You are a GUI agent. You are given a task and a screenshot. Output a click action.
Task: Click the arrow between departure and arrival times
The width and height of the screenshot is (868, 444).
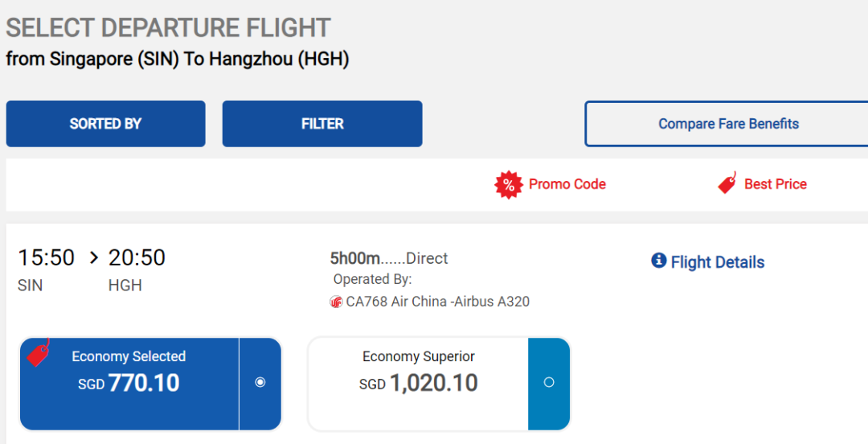pyautogui.click(x=93, y=257)
